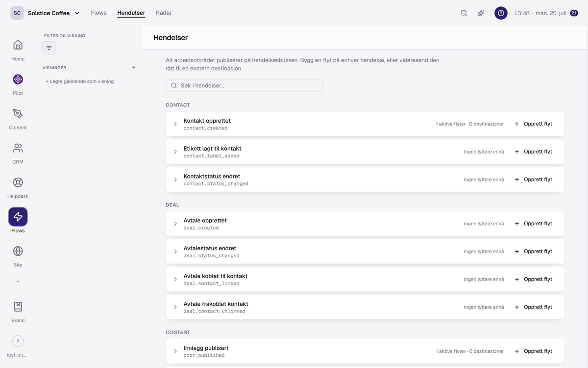588x368 pixels.
Task: Click the SC workspace logo
Action: point(17,13)
